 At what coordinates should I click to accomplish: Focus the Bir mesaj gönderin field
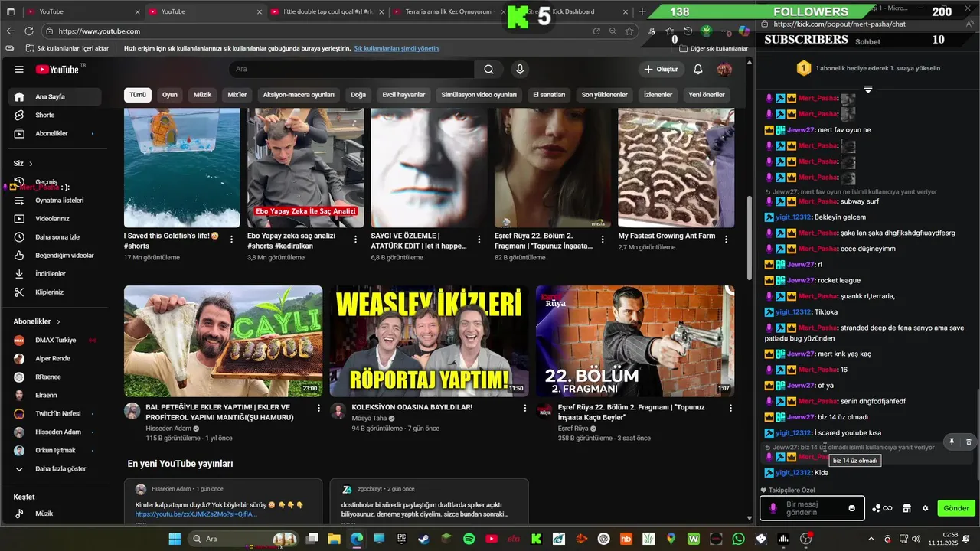click(812, 508)
